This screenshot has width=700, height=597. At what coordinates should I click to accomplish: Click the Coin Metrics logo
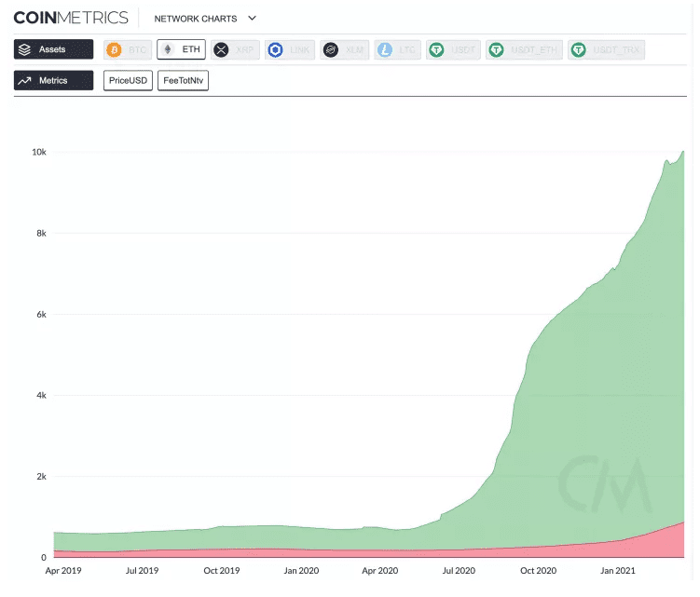click(x=71, y=18)
